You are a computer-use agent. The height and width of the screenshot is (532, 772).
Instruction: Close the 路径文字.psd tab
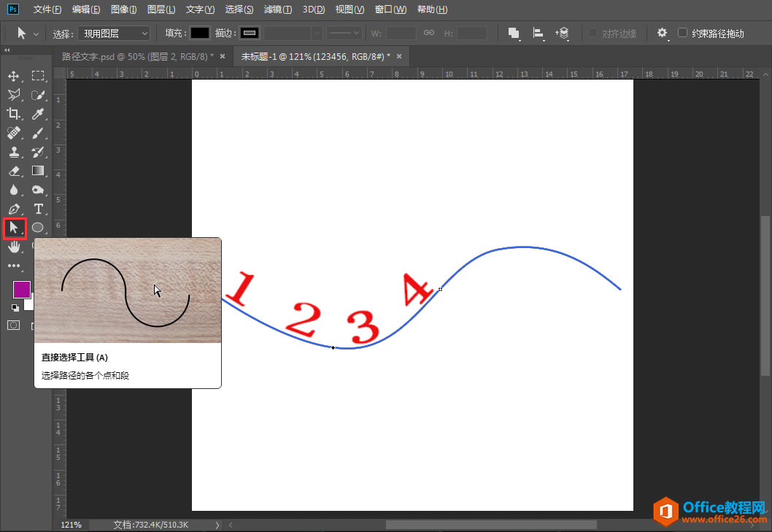(x=223, y=57)
